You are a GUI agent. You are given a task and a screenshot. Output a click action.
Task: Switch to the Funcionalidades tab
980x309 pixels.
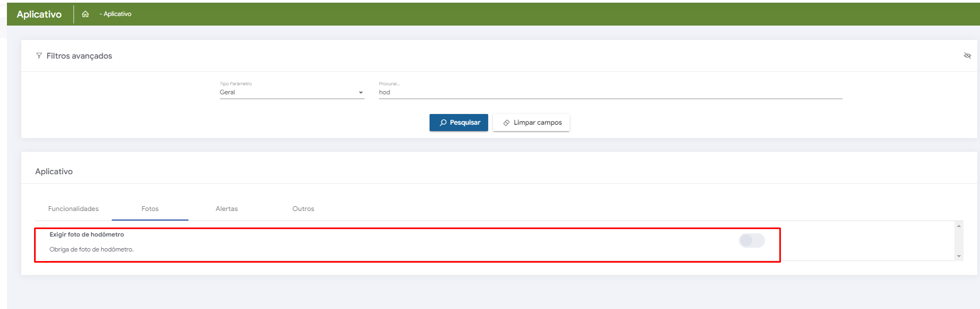[73, 209]
